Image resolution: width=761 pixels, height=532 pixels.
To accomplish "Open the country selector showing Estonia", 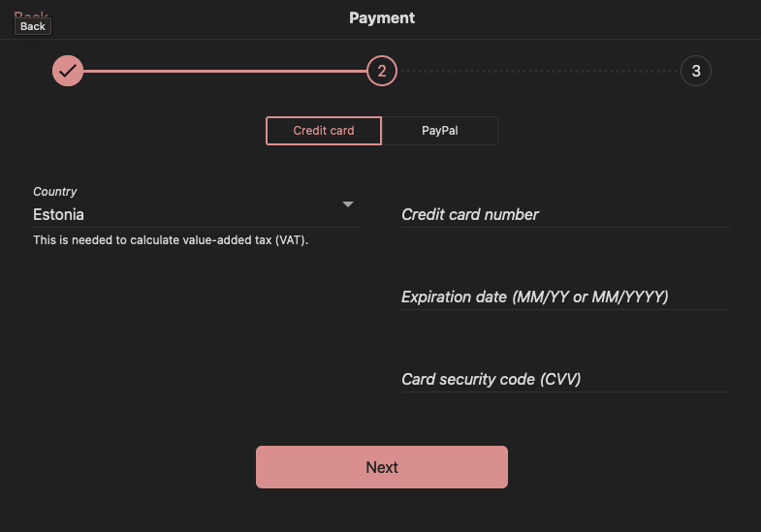I will click(x=198, y=214).
